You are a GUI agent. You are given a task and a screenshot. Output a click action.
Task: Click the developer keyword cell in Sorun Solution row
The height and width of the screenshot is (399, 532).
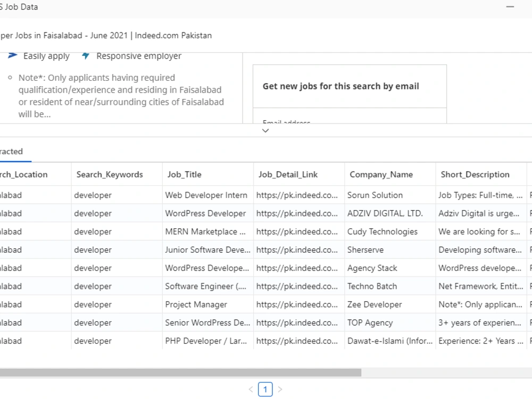[x=117, y=195]
